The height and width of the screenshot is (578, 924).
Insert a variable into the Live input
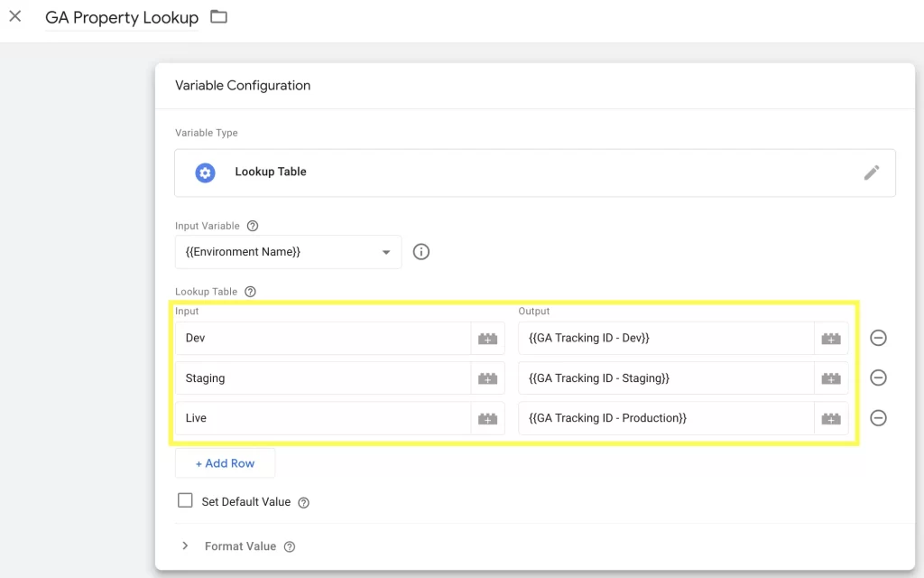pyautogui.click(x=488, y=419)
